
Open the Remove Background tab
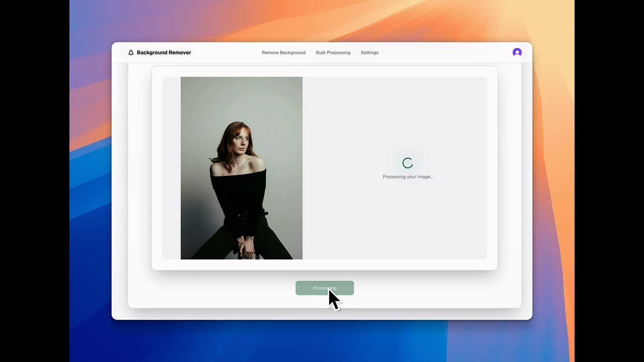[x=283, y=52]
